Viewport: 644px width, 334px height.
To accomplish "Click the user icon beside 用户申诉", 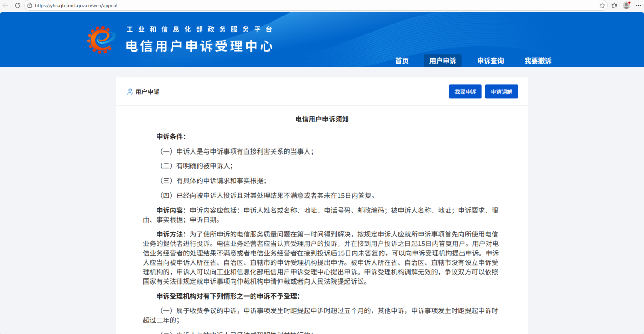I will (130, 92).
